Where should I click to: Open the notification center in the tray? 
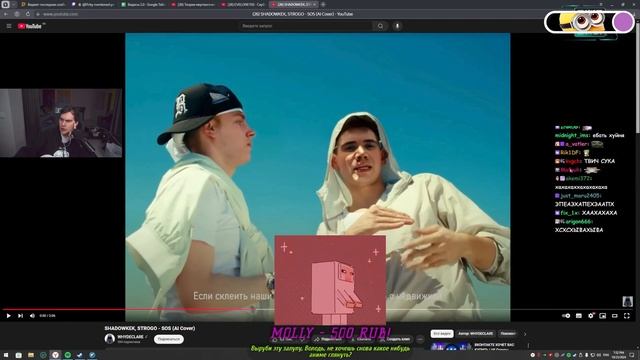632,355
